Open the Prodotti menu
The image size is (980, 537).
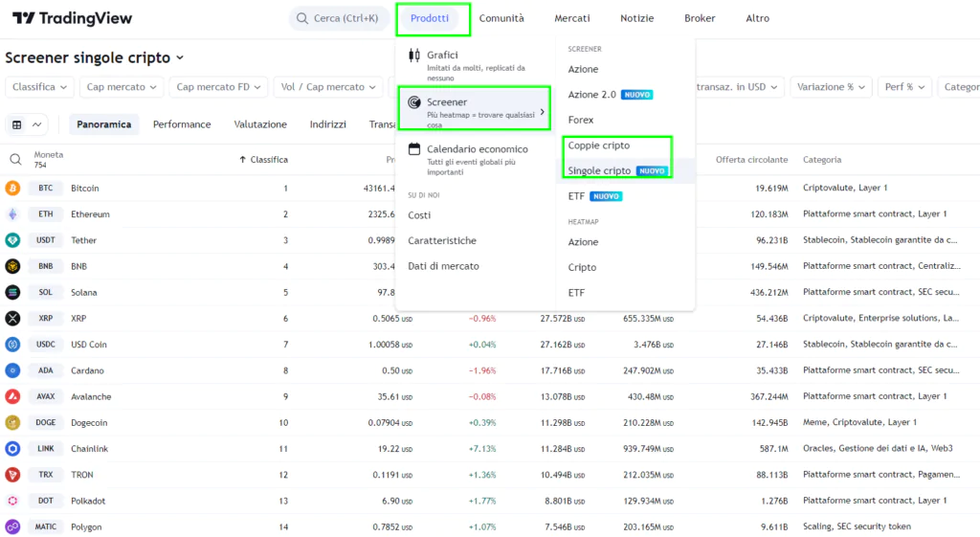click(430, 18)
